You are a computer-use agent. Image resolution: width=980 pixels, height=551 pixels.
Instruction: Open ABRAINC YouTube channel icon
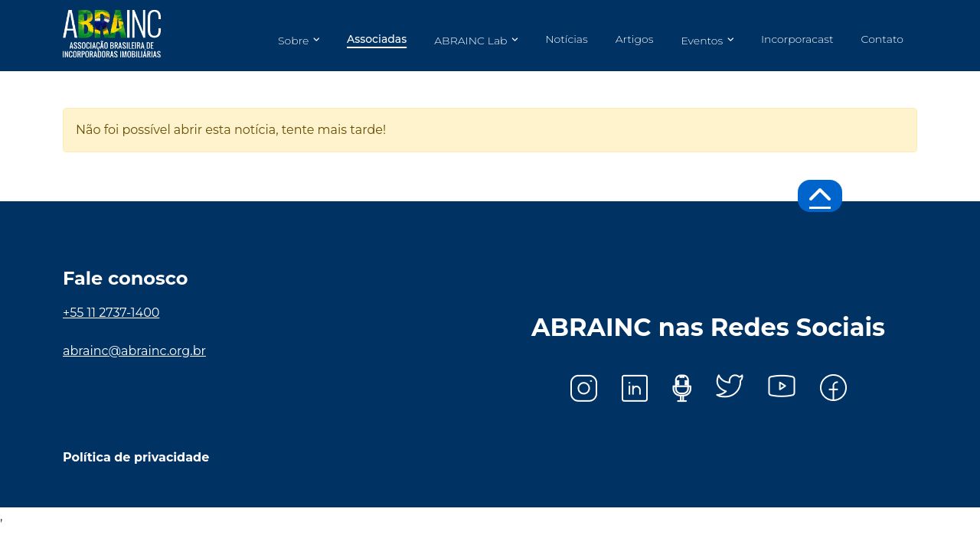coord(782,386)
